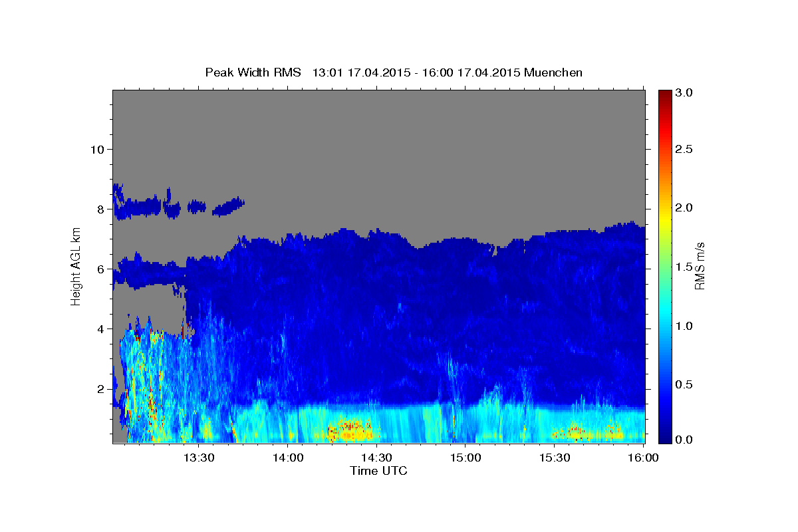Click the isolated cloud layer at 8 km
798x532 pixels.
click(178, 205)
